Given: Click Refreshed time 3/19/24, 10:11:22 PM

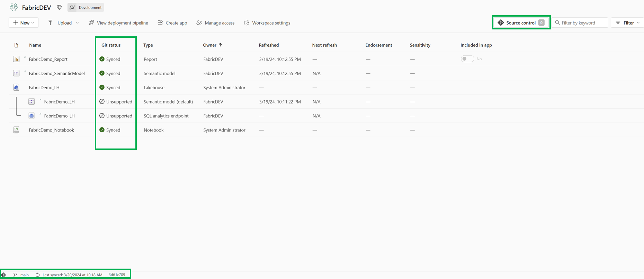Looking at the screenshot, I should tap(280, 102).
